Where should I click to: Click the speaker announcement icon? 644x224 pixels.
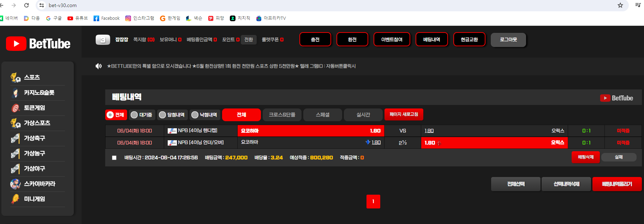pyautogui.click(x=99, y=66)
